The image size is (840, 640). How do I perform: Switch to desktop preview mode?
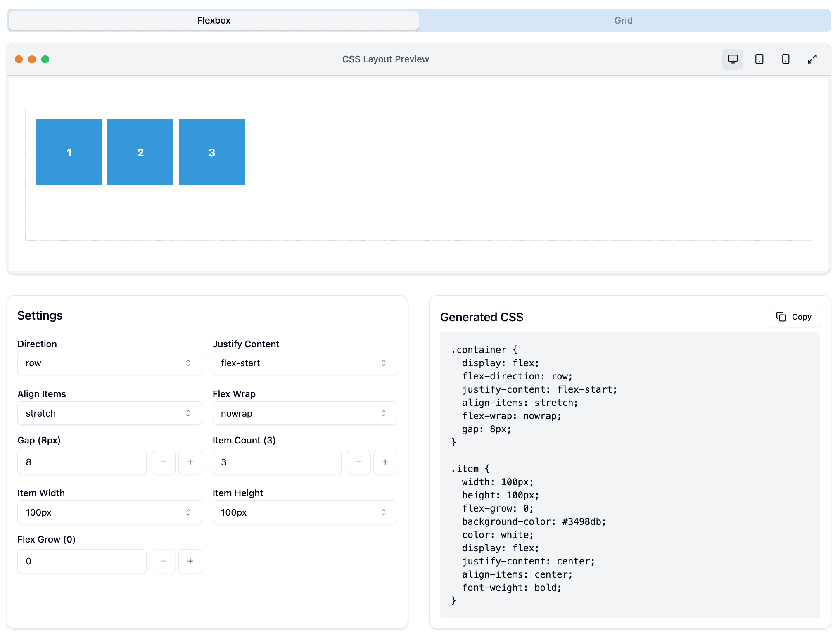(733, 59)
